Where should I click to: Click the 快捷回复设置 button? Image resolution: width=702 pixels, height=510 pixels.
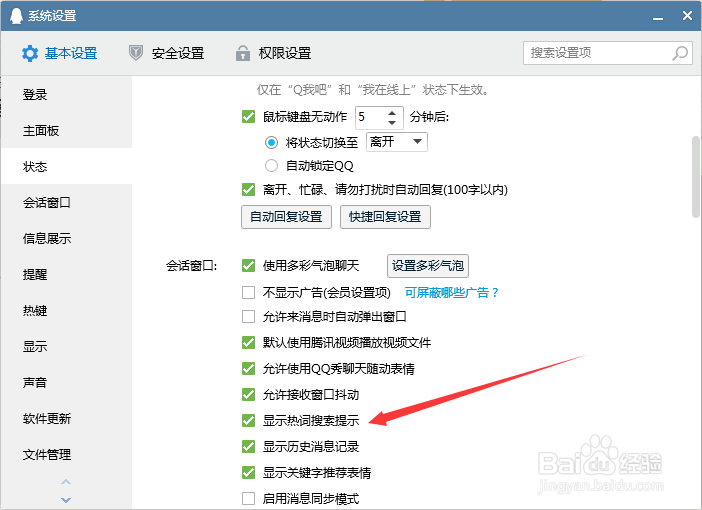tap(385, 217)
